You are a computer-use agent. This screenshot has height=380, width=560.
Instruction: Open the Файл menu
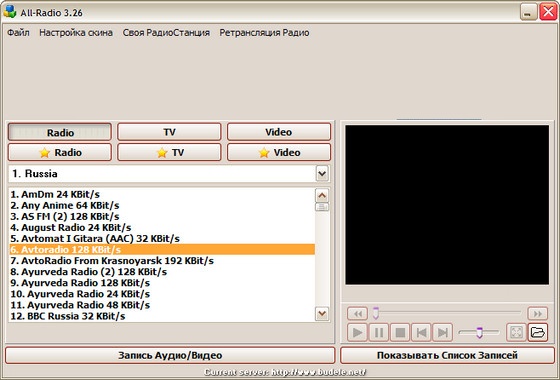(18, 32)
